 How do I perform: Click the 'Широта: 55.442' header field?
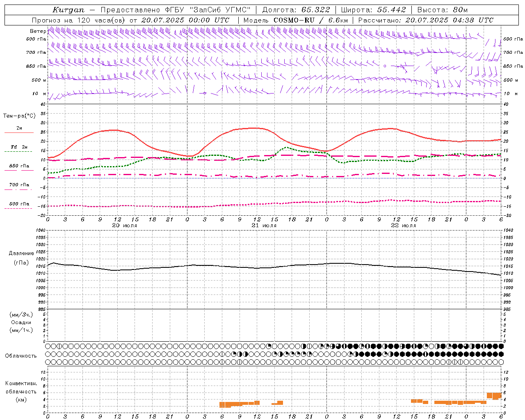point(374,10)
